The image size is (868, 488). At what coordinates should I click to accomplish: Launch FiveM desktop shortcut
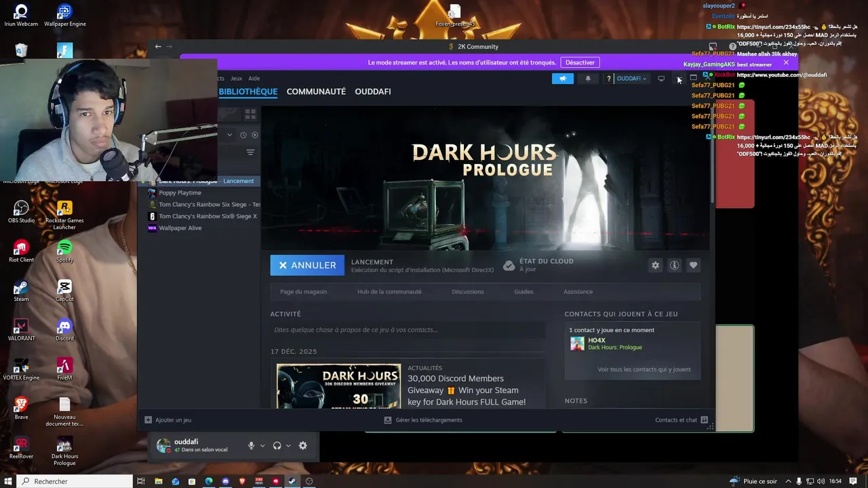[x=64, y=369]
